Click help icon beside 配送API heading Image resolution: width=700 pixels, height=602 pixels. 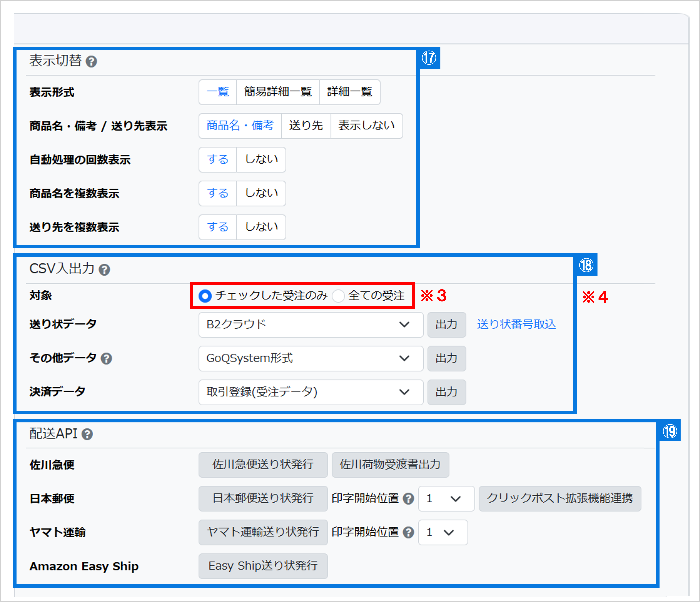[87, 434]
